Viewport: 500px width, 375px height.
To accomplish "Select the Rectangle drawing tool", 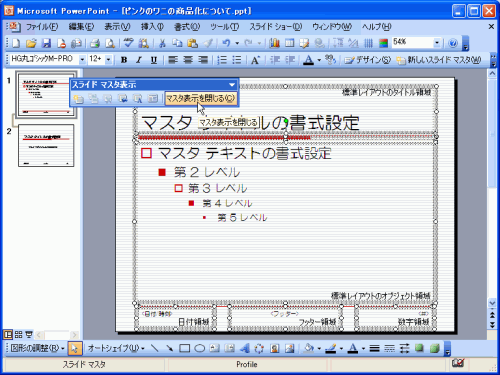I will point(184,348).
